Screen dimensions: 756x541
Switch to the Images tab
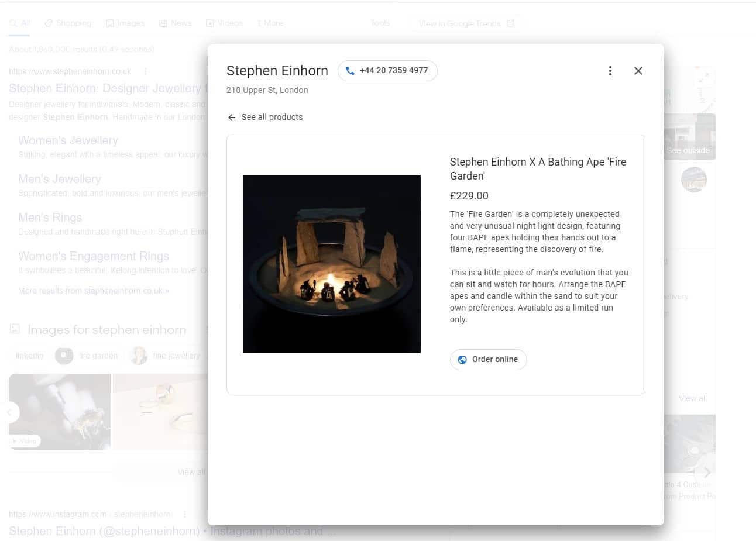coord(125,23)
